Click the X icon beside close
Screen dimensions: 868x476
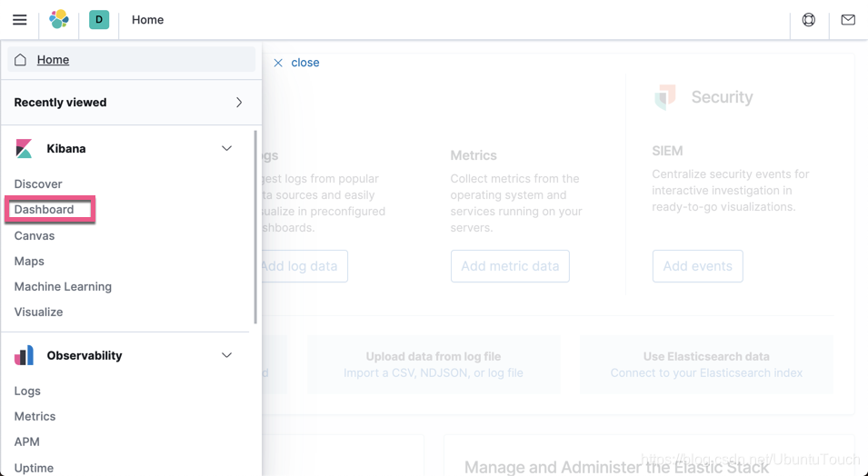coord(278,63)
